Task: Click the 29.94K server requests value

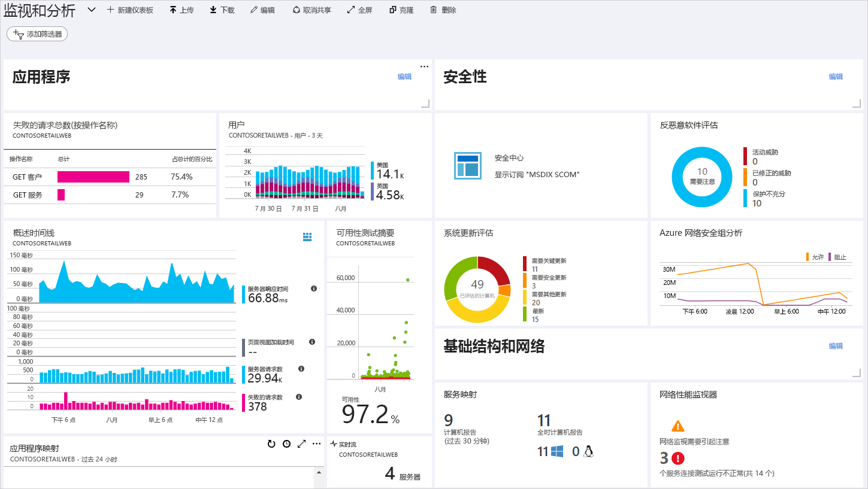Action: click(265, 378)
